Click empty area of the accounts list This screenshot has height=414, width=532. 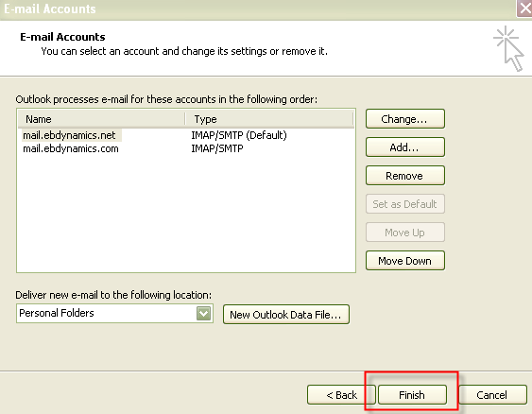point(185,214)
